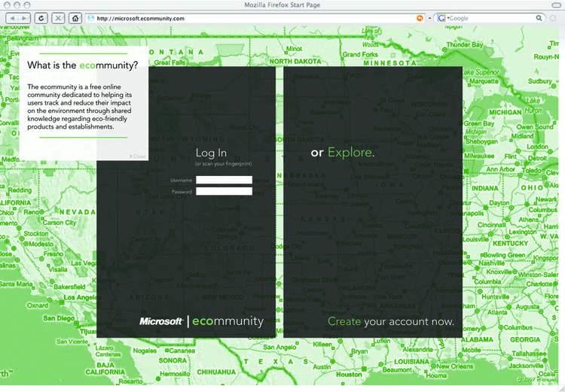
Task: Click the San Diego label on the map
Action: (x=59, y=318)
